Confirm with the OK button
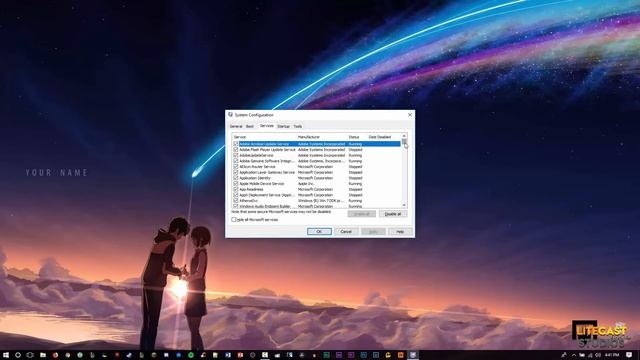 [x=319, y=231]
